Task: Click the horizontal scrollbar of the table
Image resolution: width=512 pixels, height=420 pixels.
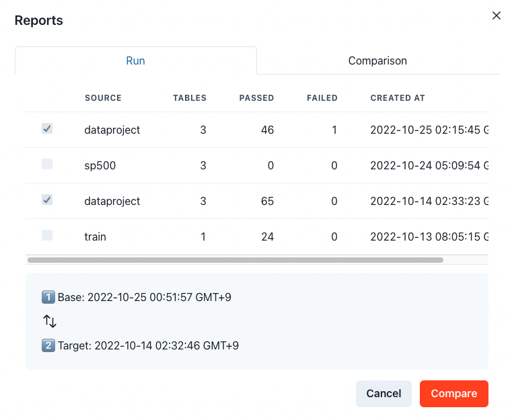Action: coord(235,260)
